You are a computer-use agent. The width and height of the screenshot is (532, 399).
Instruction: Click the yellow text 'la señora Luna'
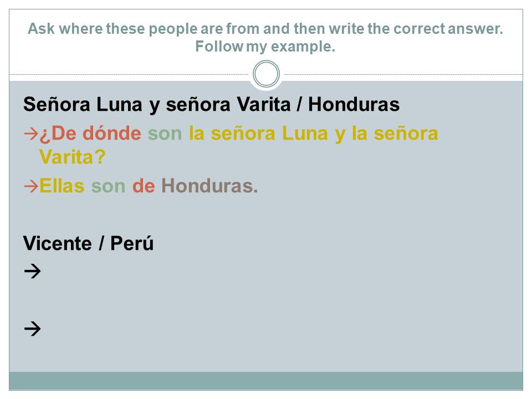[x=258, y=134]
